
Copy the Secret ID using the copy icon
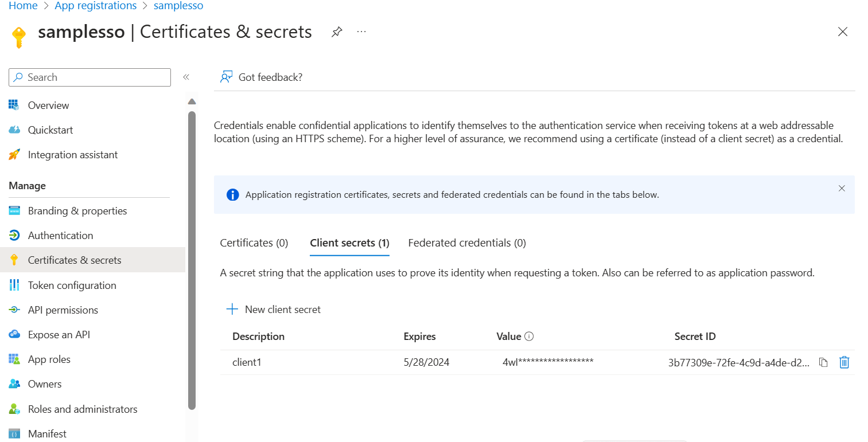(824, 362)
